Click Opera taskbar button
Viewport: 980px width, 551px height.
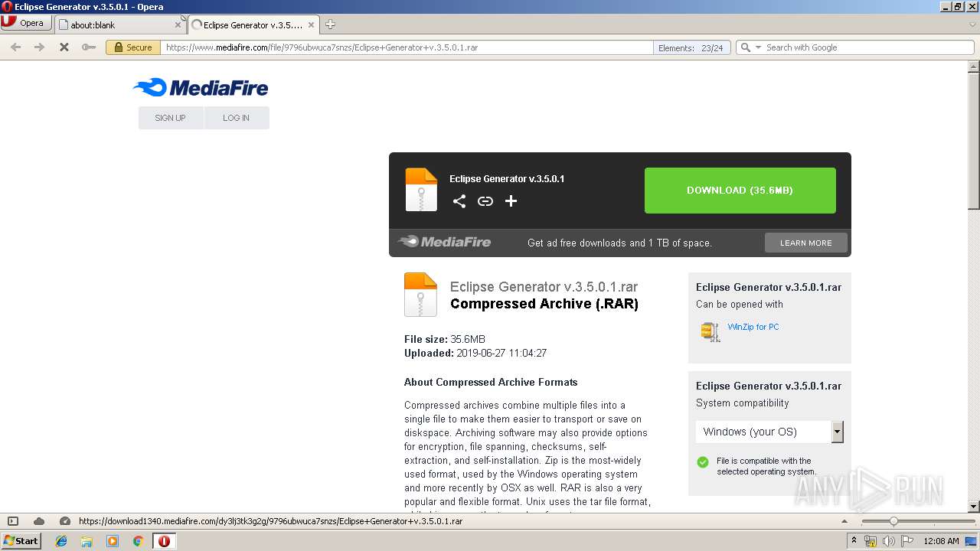(164, 541)
